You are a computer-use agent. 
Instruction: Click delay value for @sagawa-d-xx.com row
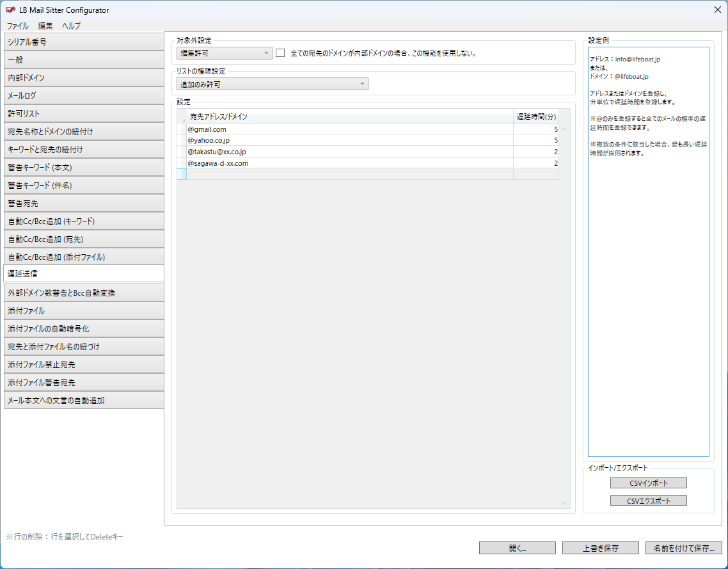(536, 163)
